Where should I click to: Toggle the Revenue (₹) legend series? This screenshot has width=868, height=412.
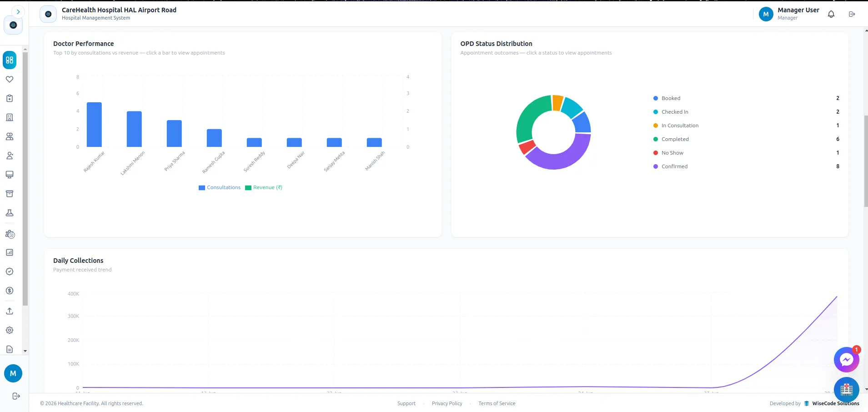[x=264, y=187]
